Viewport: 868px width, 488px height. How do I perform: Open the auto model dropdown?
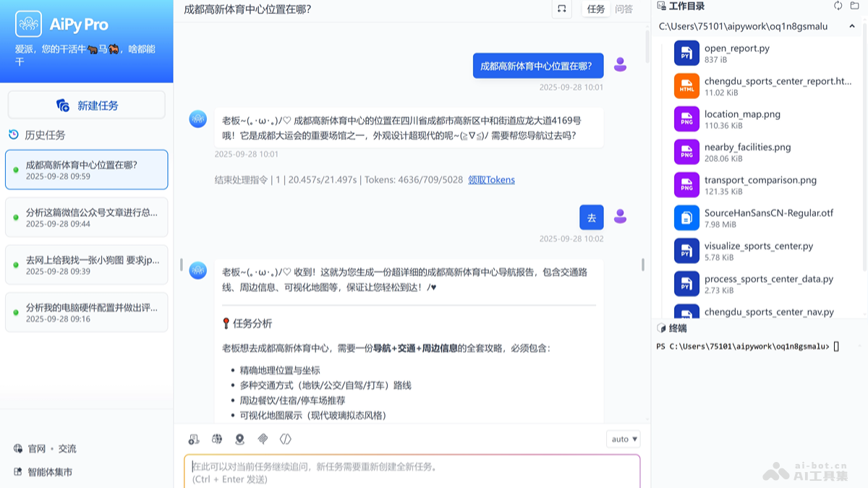[x=623, y=439]
